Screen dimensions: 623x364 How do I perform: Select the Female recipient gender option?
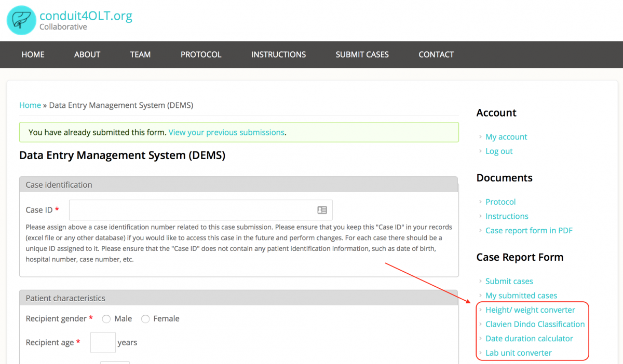click(x=145, y=319)
